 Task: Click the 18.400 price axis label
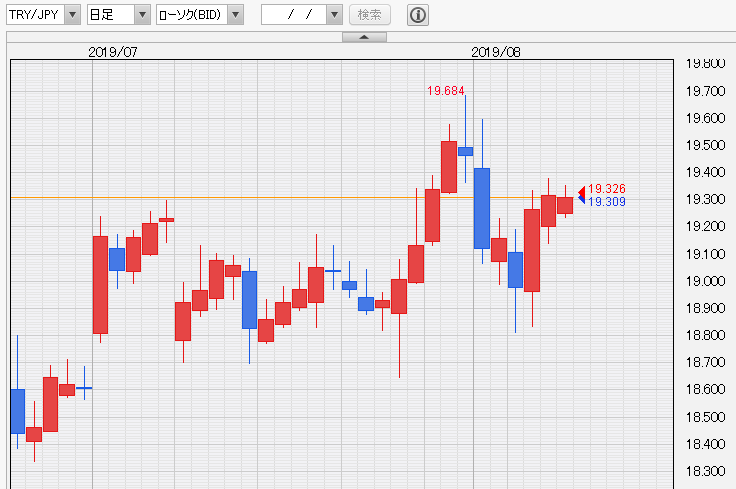(x=705, y=444)
